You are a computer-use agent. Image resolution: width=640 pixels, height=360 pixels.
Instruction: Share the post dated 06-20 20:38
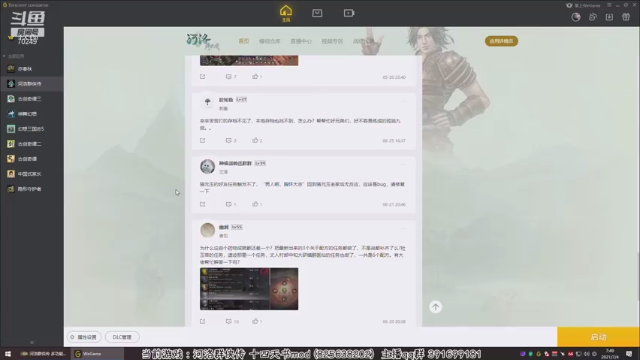(x=202, y=322)
